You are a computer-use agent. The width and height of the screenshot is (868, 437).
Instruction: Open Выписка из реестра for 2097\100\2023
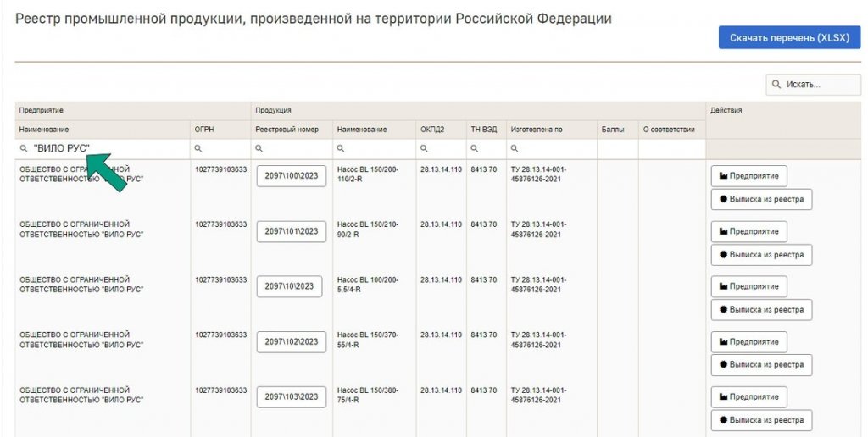tap(761, 199)
